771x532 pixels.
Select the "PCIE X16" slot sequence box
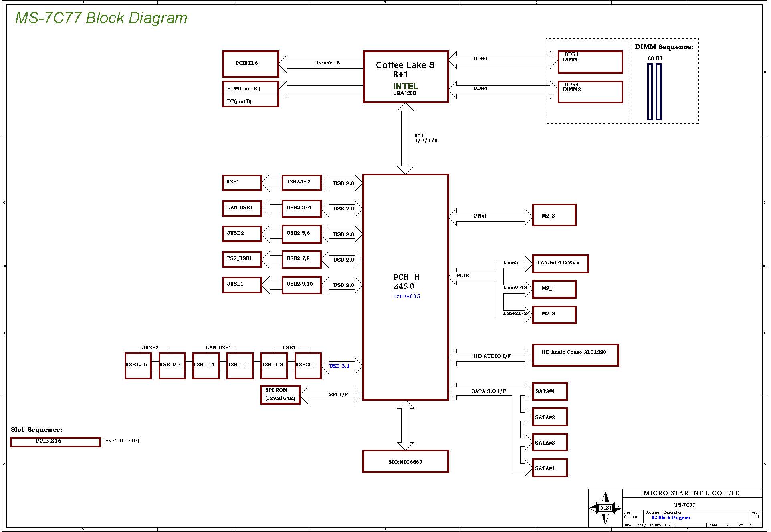coord(55,442)
